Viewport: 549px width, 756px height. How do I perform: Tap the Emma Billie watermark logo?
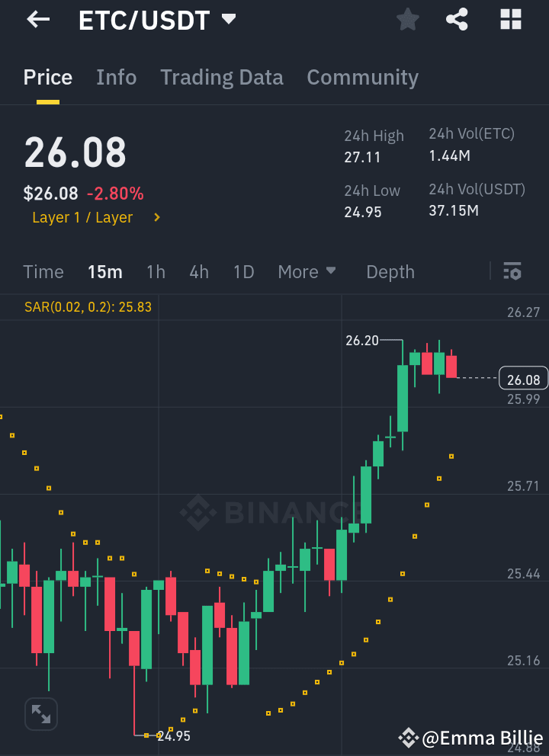[409, 738]
